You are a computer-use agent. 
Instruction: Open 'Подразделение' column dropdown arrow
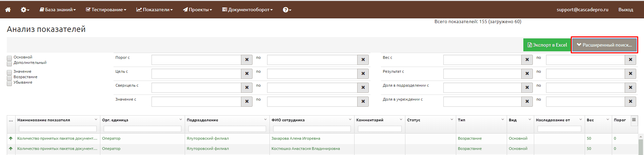pyautogui.click(x=265, y=120)
